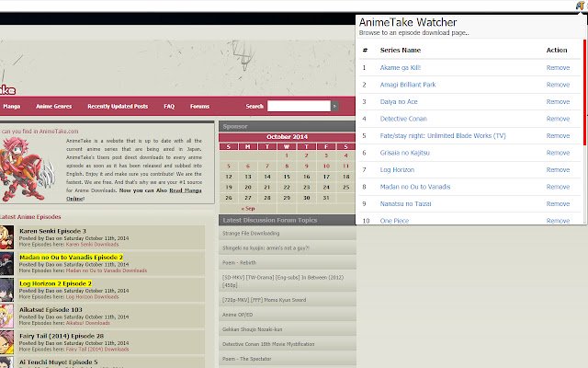
Task: Open the Forums menu item
Action: (x=199, y=107)
